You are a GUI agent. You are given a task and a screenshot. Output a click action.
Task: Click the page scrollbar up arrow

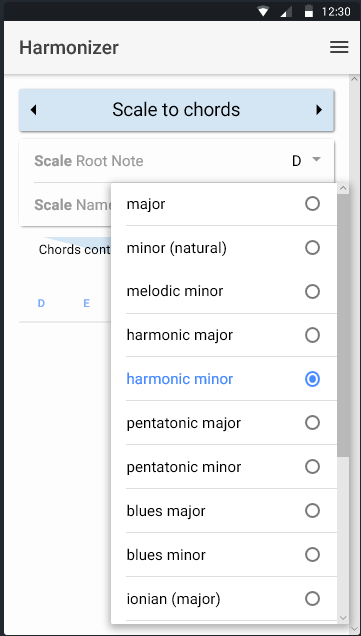[354, 80]
